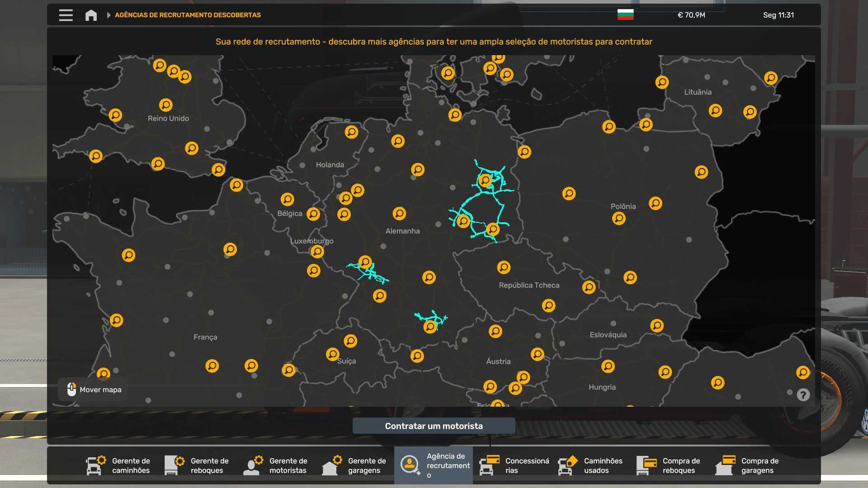
Task: Open Gerente de garagens tab
Action: [x=354, y=465]
